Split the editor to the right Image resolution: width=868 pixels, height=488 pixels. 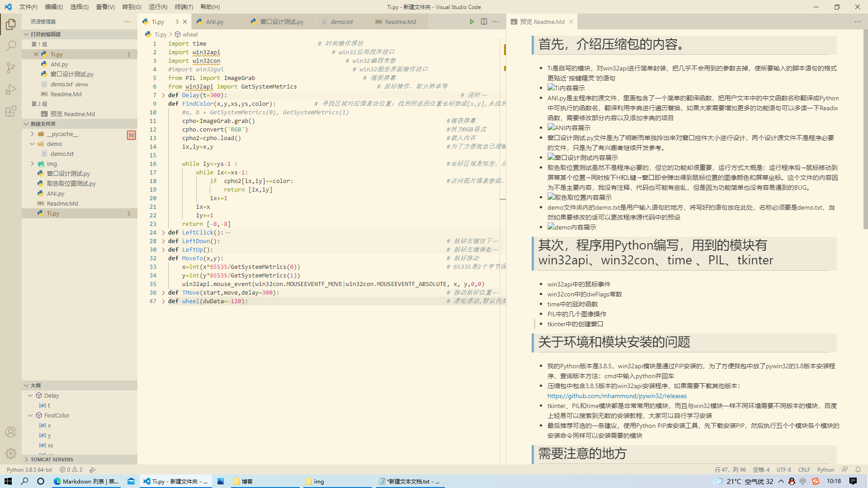484,22
